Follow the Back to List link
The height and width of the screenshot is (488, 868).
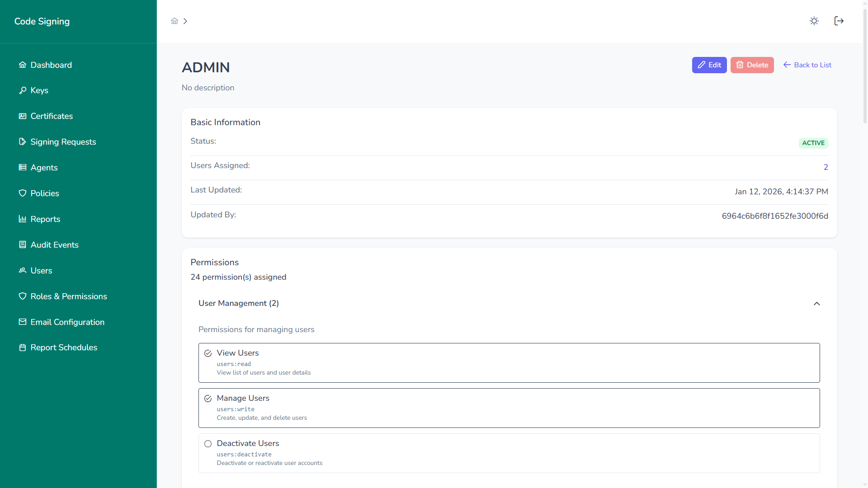(x=807, y=65)
